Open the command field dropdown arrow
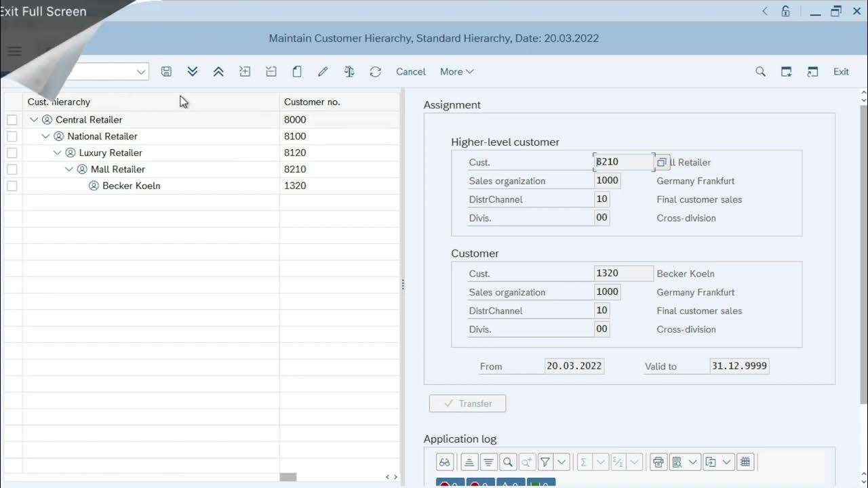 pyautogui.click(x=141, y=72)
